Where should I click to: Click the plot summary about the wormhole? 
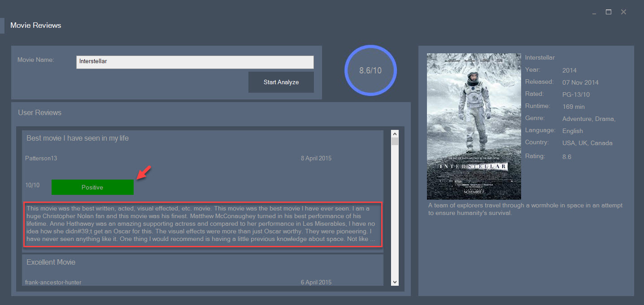pos(526,209)
